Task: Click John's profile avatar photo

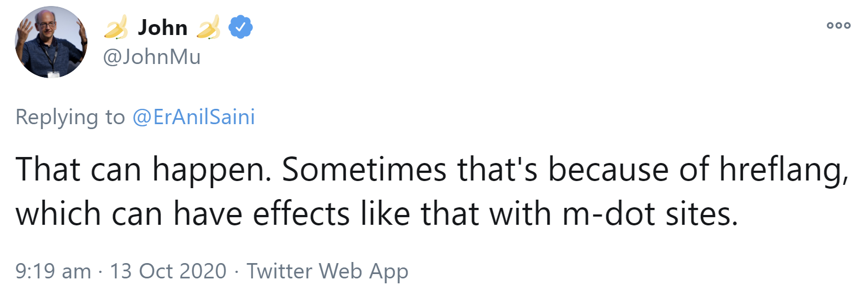Action: pos(51,43)
